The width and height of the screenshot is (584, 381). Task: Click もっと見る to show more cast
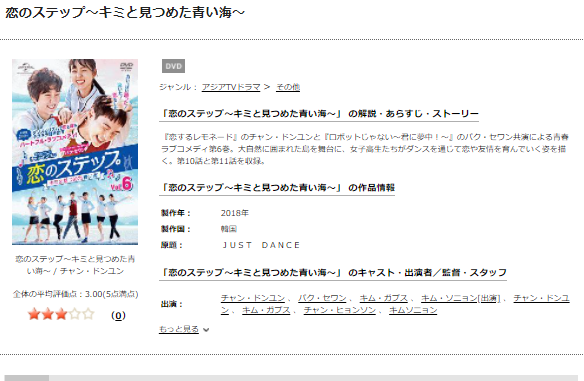tap(179, 329)
